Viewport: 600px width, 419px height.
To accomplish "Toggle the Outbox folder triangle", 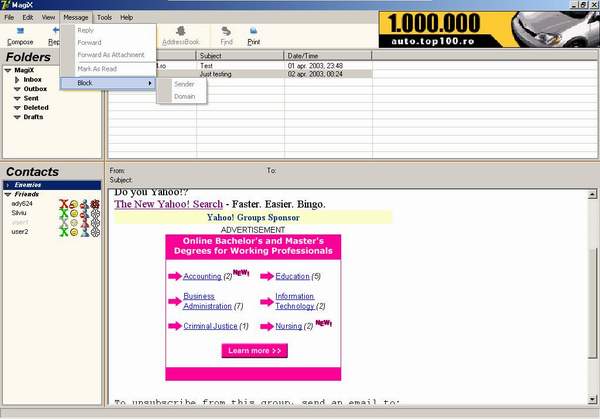I will click(17, 89).
